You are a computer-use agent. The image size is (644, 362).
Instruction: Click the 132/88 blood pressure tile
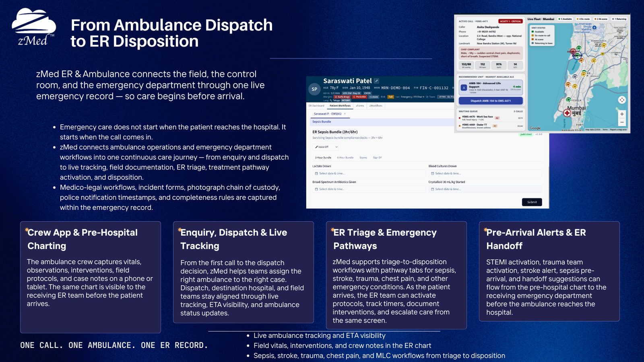pos(466,65)
